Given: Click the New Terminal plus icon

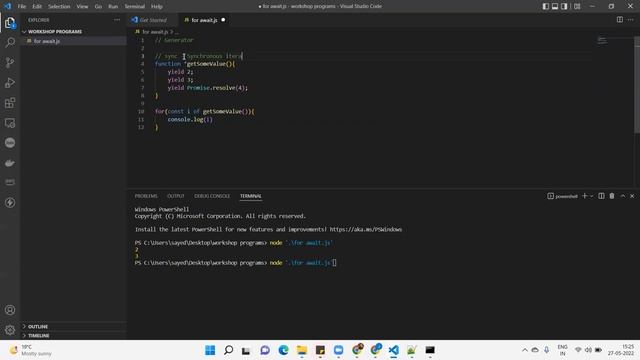Looking at the screenshot, I should pos(584,196).
